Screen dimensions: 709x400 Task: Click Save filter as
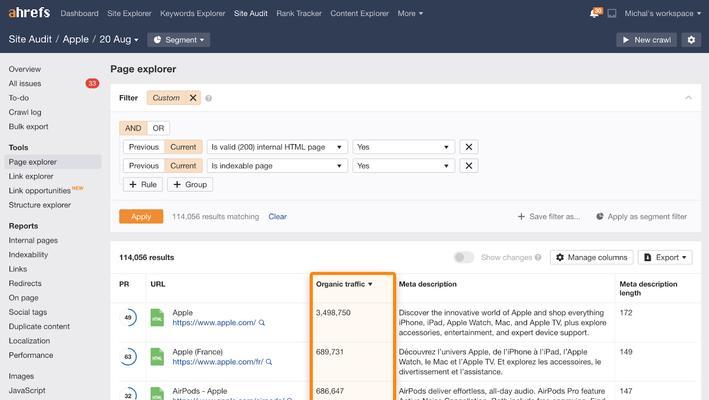548,216
